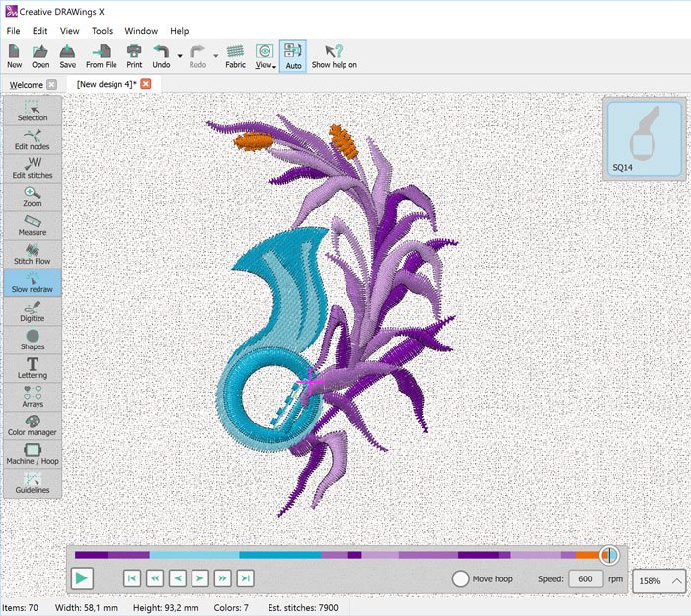Select the Lettering tool
Viewport: 691px width, 616px height.
point(33,368)
